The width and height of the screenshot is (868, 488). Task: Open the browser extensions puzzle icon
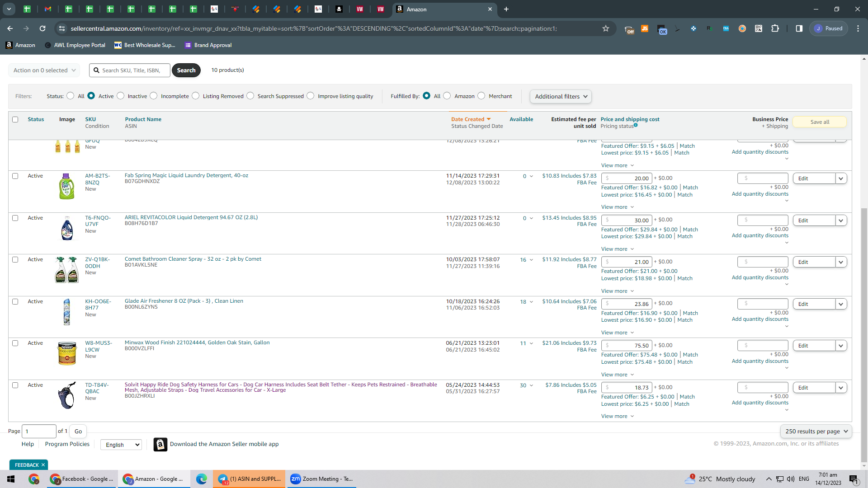(x=775, y=28)
